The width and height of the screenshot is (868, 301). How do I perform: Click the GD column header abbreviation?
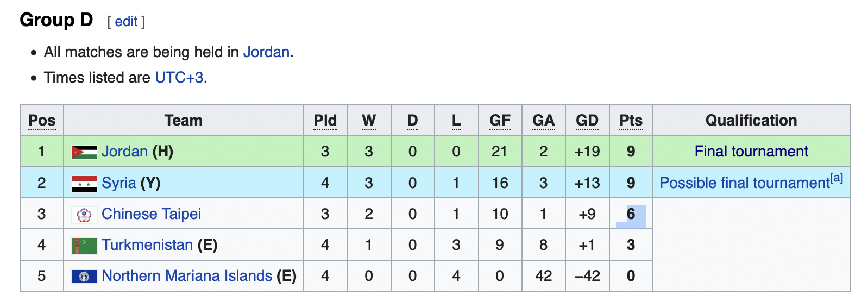click(587, 121)
